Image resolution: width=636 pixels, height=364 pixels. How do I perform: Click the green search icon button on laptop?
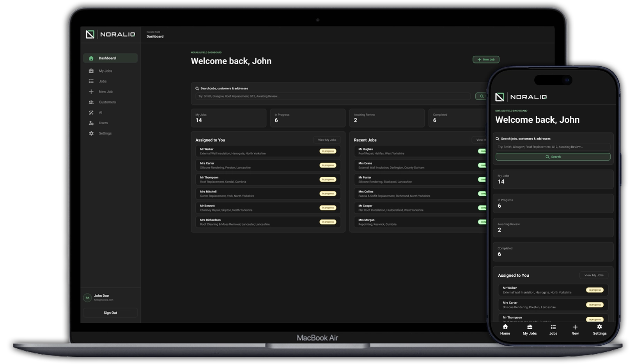(x=482, y=96)
